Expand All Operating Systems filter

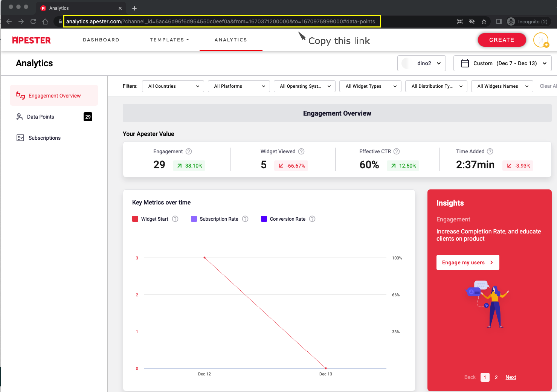[x=305, y=86]
